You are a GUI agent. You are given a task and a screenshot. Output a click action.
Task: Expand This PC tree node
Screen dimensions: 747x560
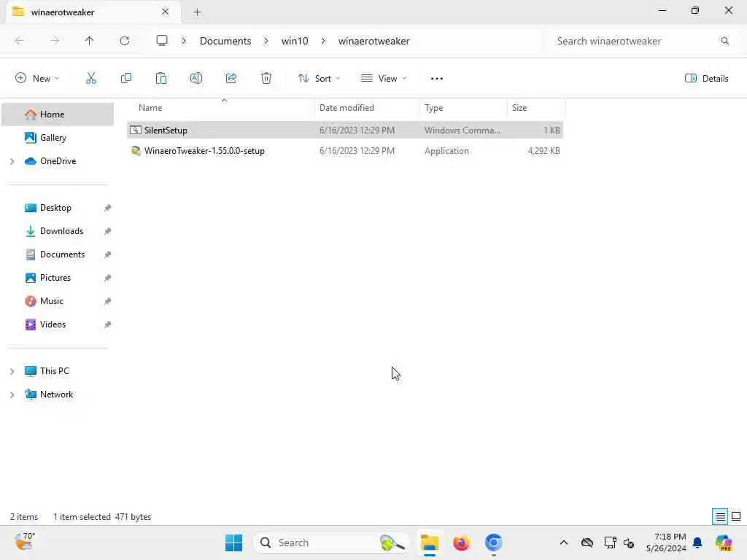click(x=12, y=371)
